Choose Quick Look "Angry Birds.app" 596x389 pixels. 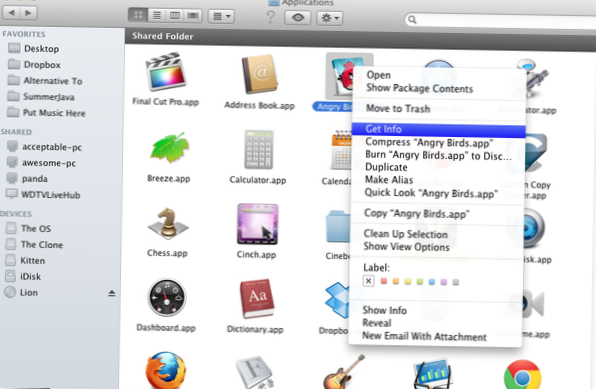(431, 193)
